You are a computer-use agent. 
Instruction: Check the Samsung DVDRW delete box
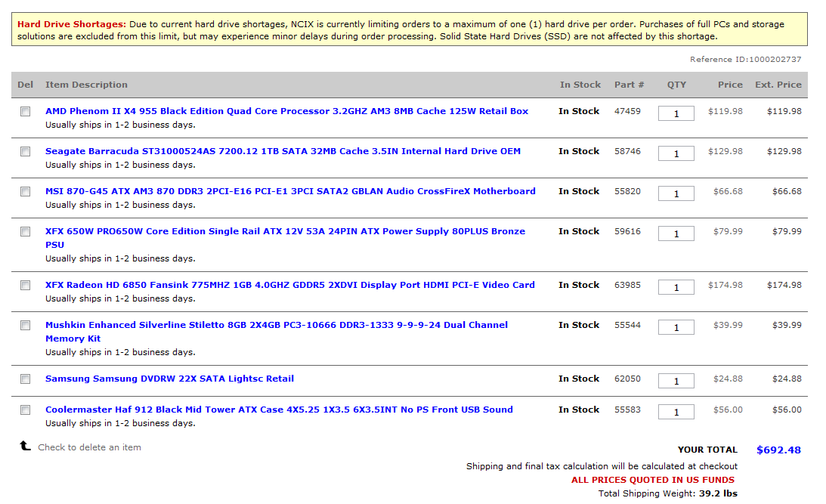(x=26, y=379)
